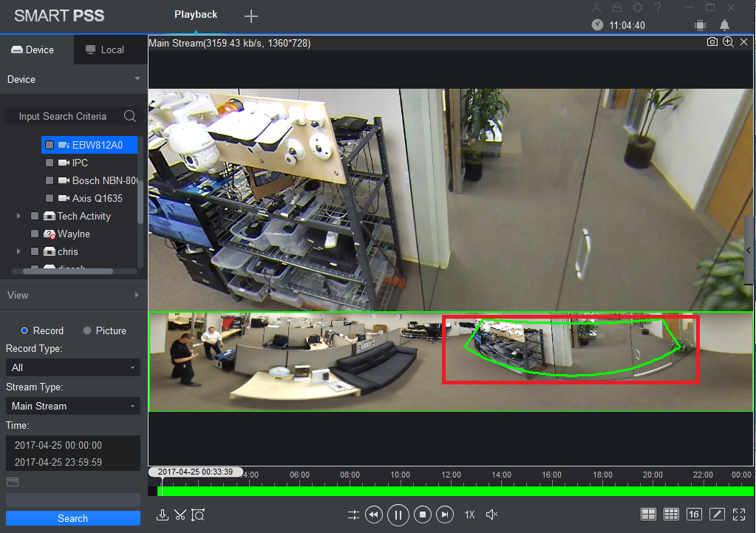
Task: Open the user account icon
Action: pyautogui.click(x=596, y=7)
